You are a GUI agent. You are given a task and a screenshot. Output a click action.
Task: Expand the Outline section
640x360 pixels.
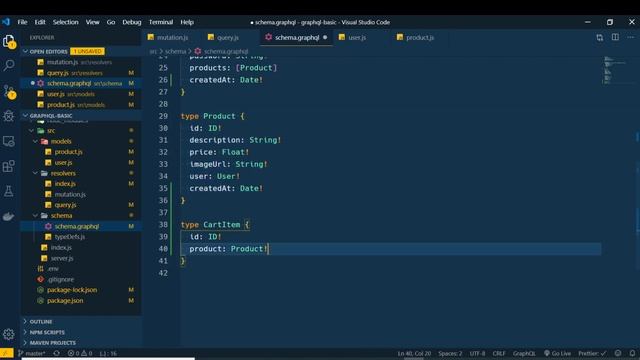click(x=41, y=322)
